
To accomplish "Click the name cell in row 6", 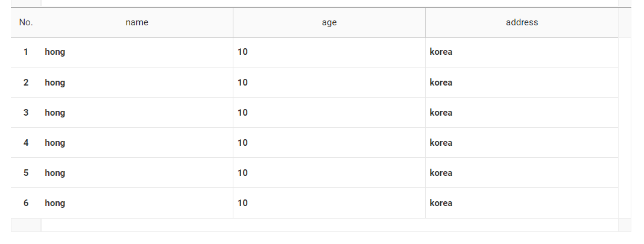I will coord(137,203).
